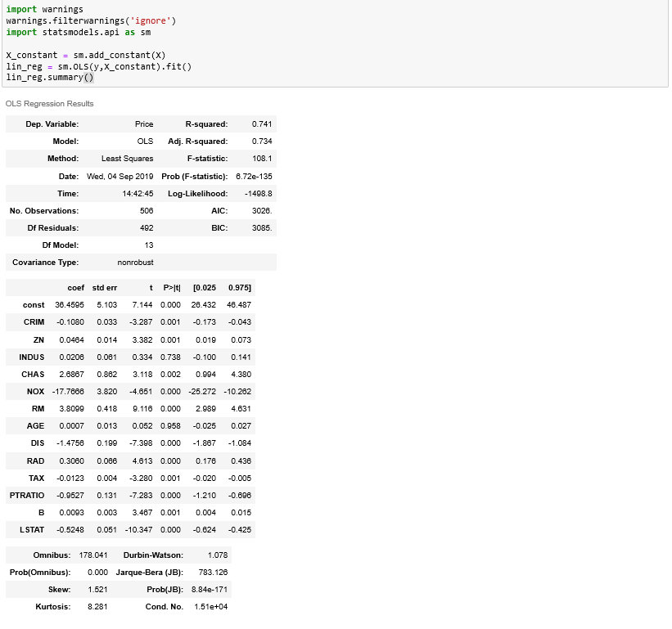
Task: Click the 'std err' column header
Action: pyautogui.click(x=105, y=288)
